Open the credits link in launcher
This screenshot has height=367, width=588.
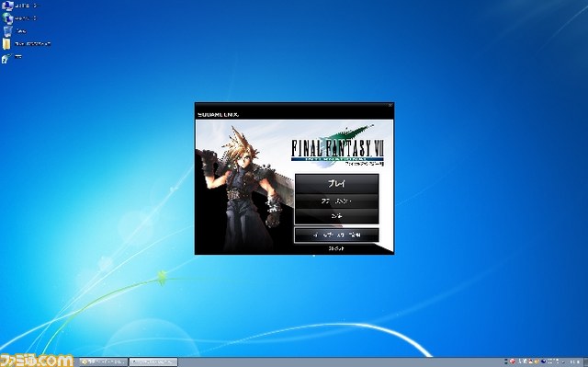point(336,248)
